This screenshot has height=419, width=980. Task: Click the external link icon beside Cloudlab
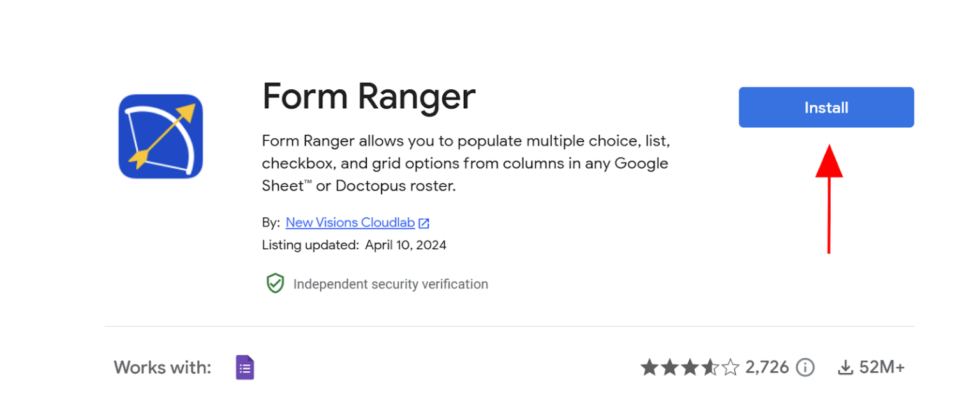(x=424, y=223)
